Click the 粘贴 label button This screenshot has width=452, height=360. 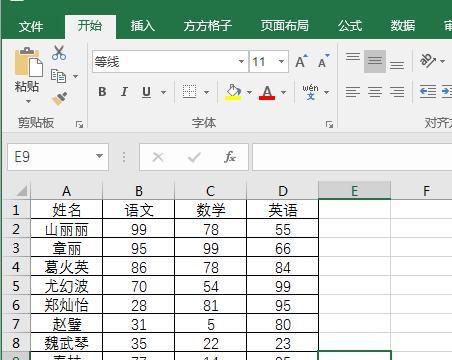coord(27,87)
